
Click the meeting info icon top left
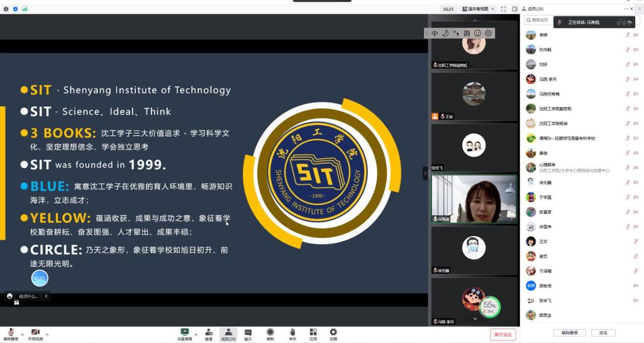tap(6, 9)
